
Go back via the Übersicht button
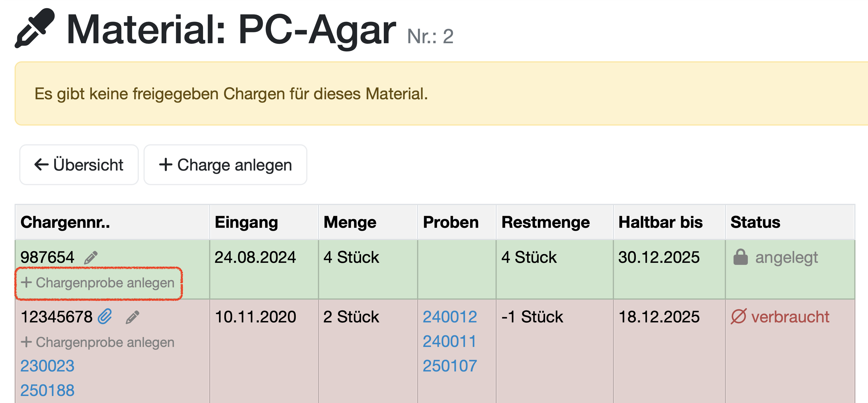click(x=79, y=165)
